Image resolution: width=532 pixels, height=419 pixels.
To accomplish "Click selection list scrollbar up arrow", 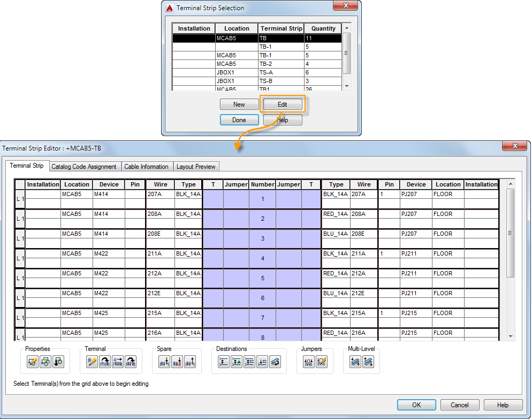I will pos(347,28).
